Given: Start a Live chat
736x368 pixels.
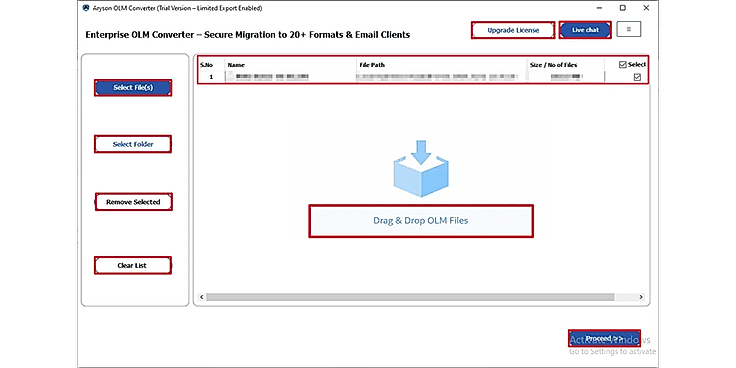Looking at the screenshot, I should pyautogui.click(x=585, y=30).
